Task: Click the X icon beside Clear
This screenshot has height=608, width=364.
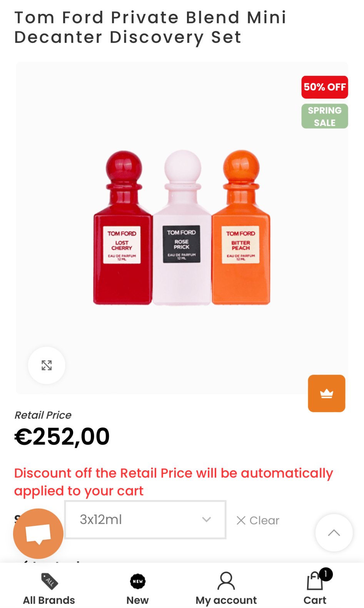Action: [x=241, y=521]
